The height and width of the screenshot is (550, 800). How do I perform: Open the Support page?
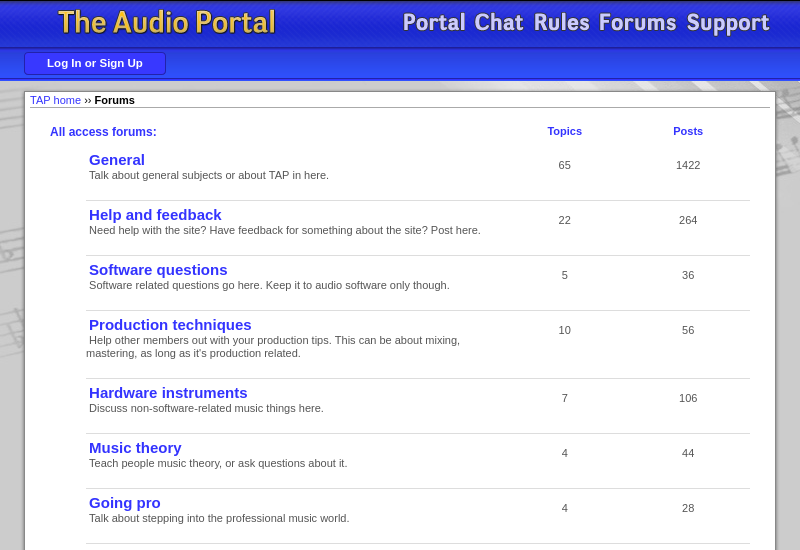pyautogui.click(x=727, y=23)
